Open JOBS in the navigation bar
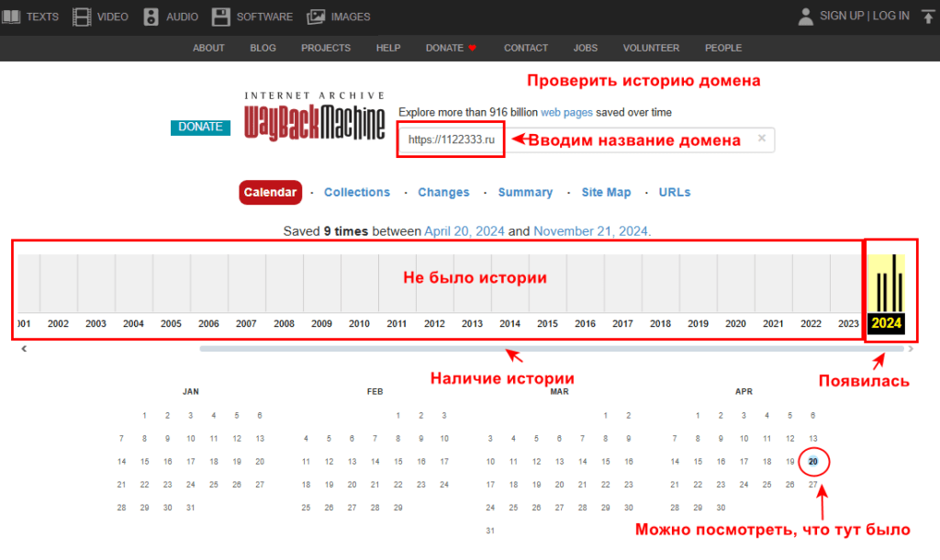Image resolution: width=940 pixels, height=560 pixels. pos(585,48)
